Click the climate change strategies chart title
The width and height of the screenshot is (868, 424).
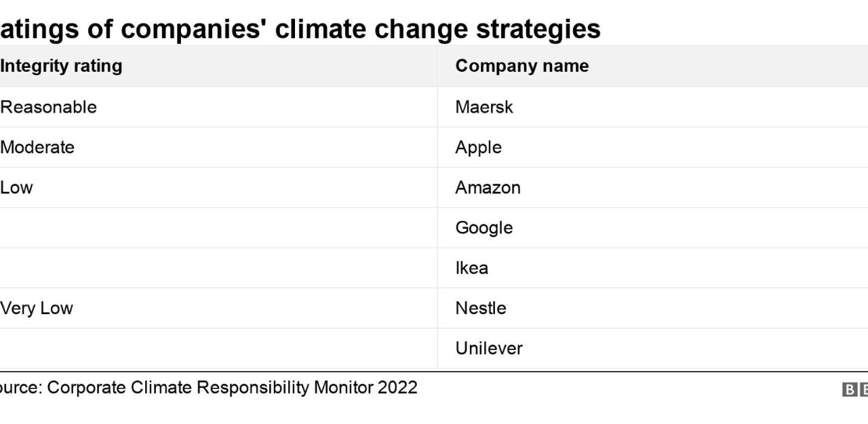tap(300, 29)
